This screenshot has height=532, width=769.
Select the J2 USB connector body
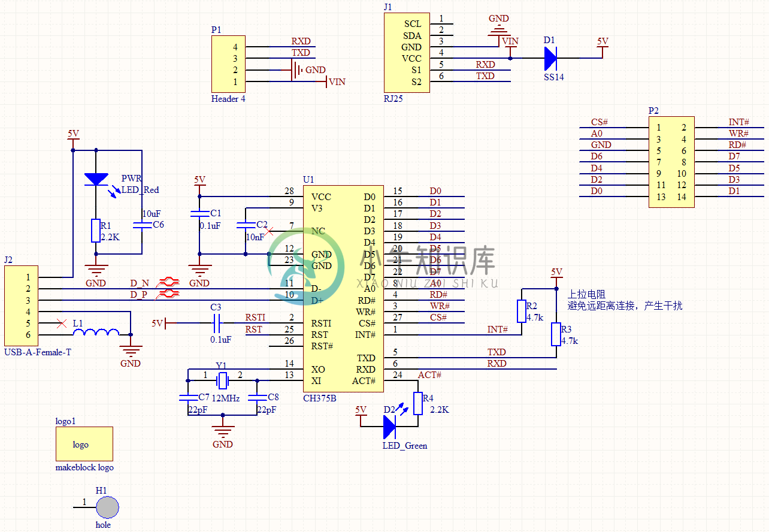tap(21, 306)
